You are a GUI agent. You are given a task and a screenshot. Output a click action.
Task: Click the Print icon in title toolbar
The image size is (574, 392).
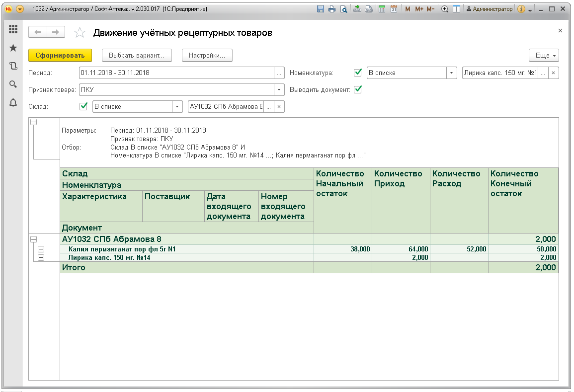coord(331,9)
